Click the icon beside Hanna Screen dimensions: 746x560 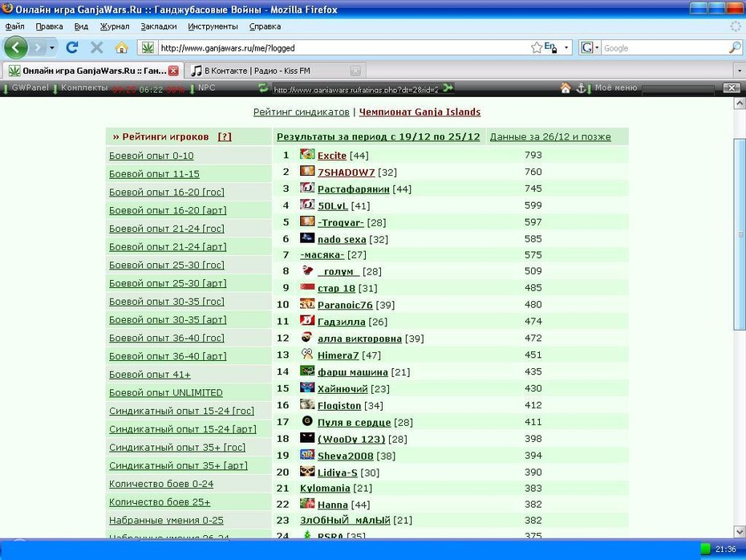pos(307,503)
